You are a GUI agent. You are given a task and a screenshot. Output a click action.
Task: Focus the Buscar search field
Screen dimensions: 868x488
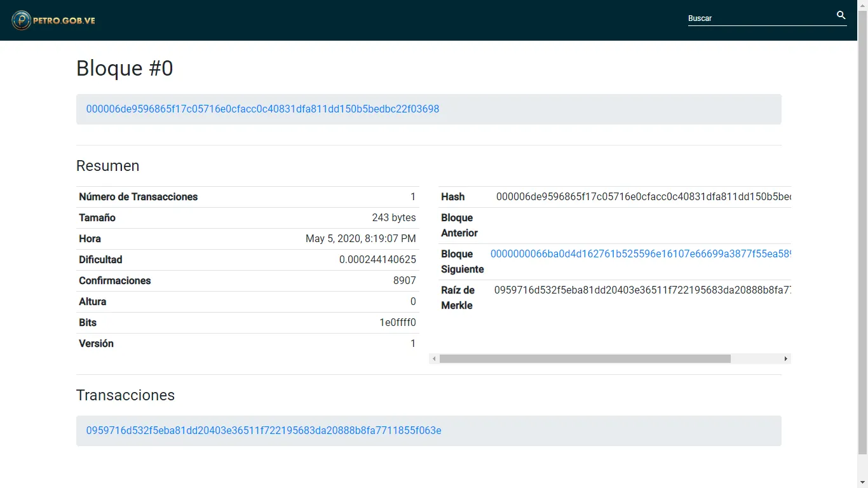(x=759, y=18)
